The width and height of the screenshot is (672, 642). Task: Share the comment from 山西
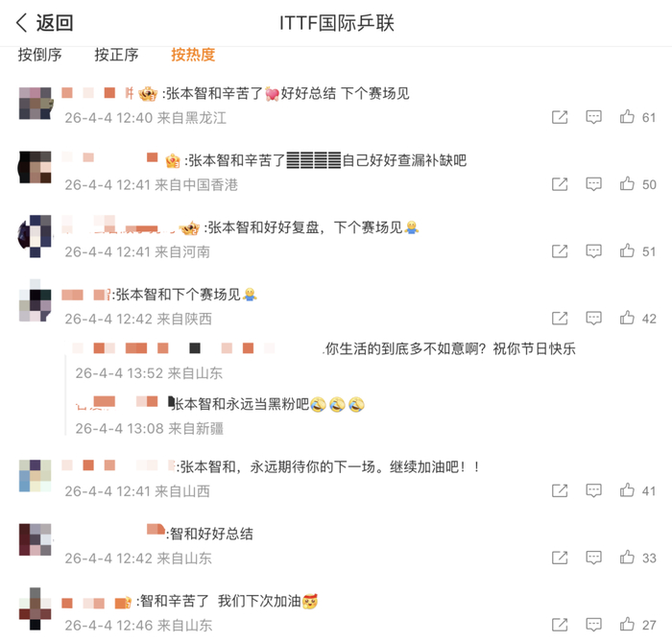(x=560, y=490)
